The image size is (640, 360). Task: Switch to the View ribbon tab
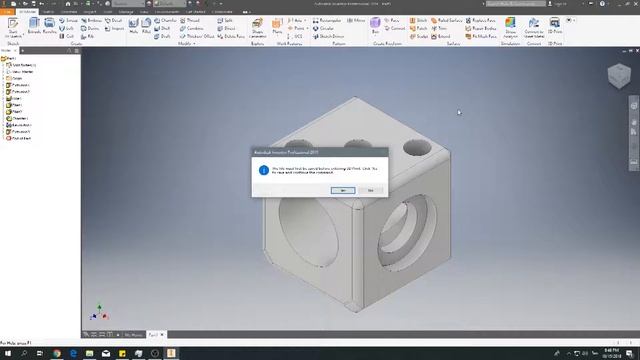pyautogui.click(x=144, y=12)
